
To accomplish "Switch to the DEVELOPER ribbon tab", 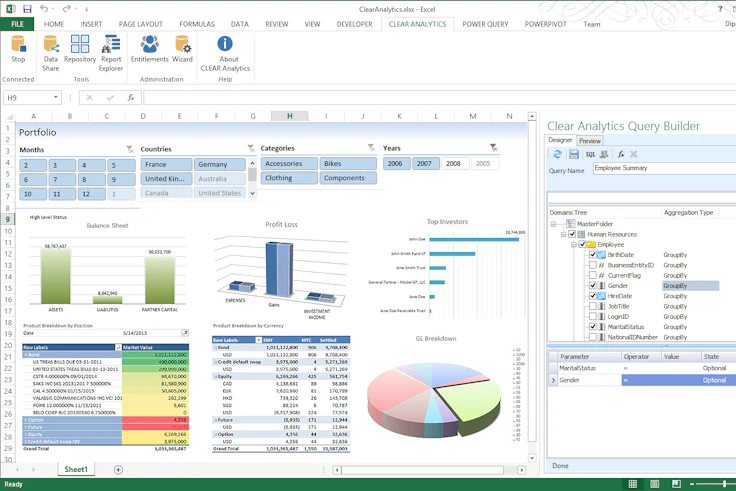I will [354, 24].
